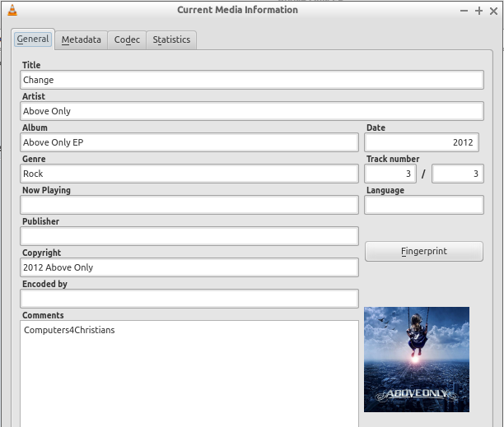Click the Title field containing "Change"

[251, 80]
